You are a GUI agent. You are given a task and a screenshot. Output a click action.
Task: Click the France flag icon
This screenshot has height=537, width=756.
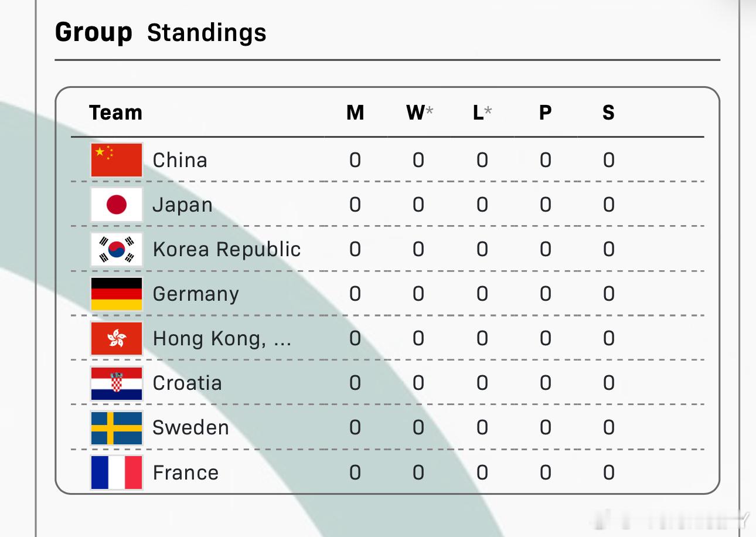tap(117, 473)
